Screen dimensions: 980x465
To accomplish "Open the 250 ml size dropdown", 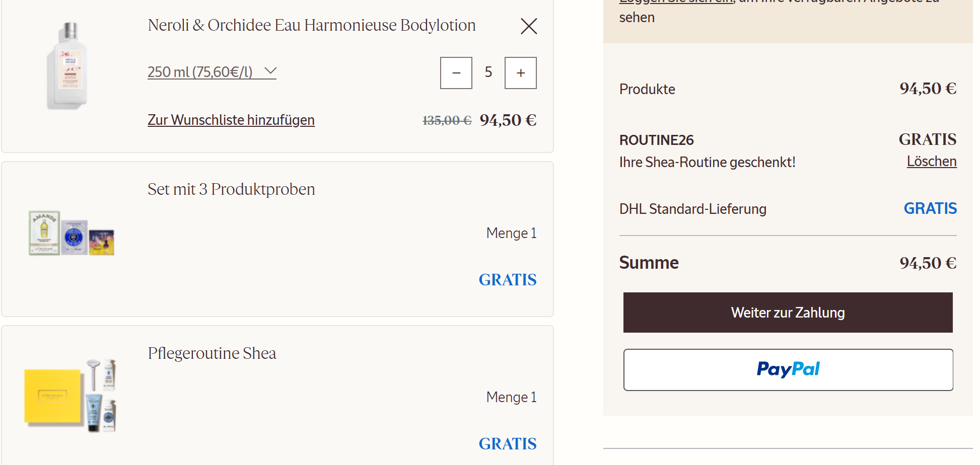I will coord(212,72).
